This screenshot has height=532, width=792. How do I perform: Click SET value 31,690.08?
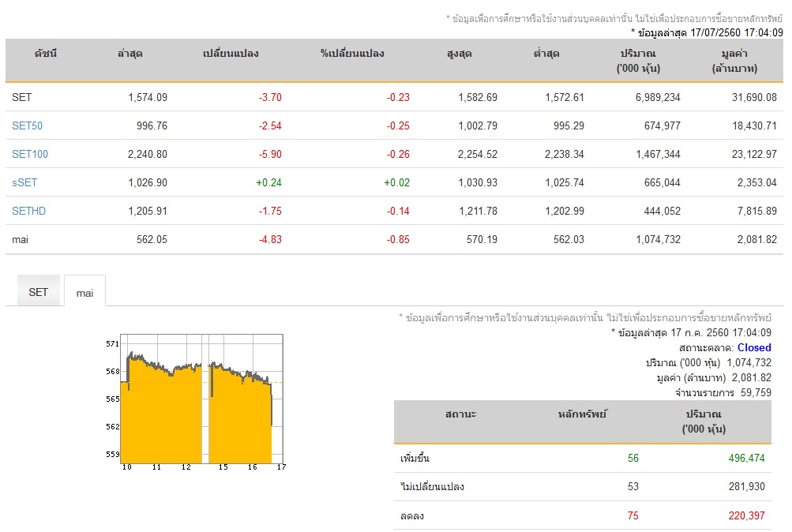(754, 97)
